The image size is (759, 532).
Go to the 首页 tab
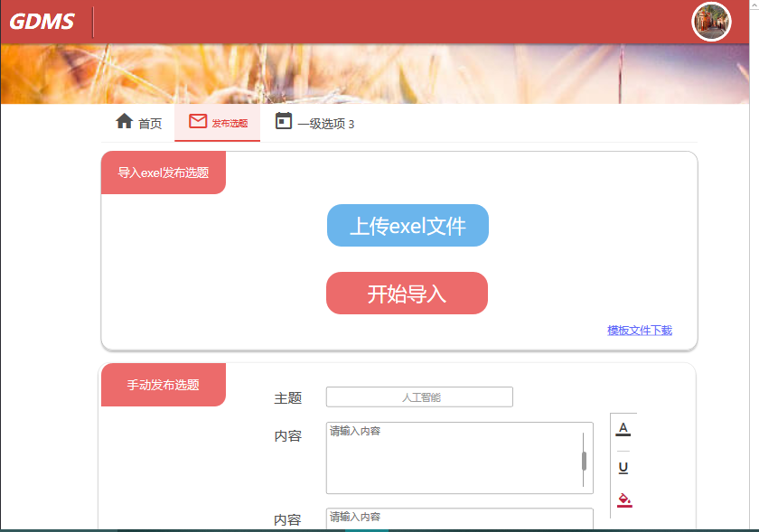[138, 123]
